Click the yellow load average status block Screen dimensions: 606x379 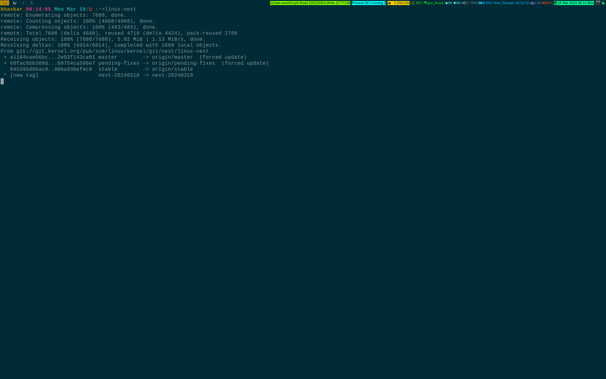pos(398,3)
